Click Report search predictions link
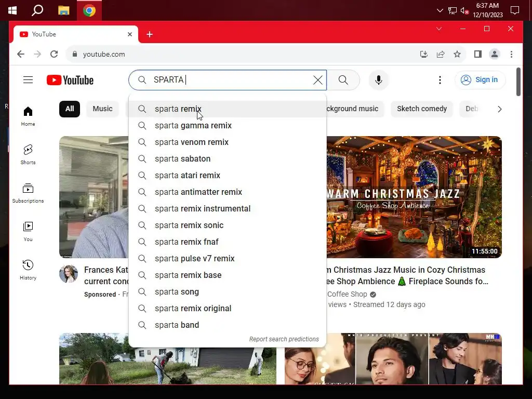Viewport: 532px width, 399px height. point(284,339)
